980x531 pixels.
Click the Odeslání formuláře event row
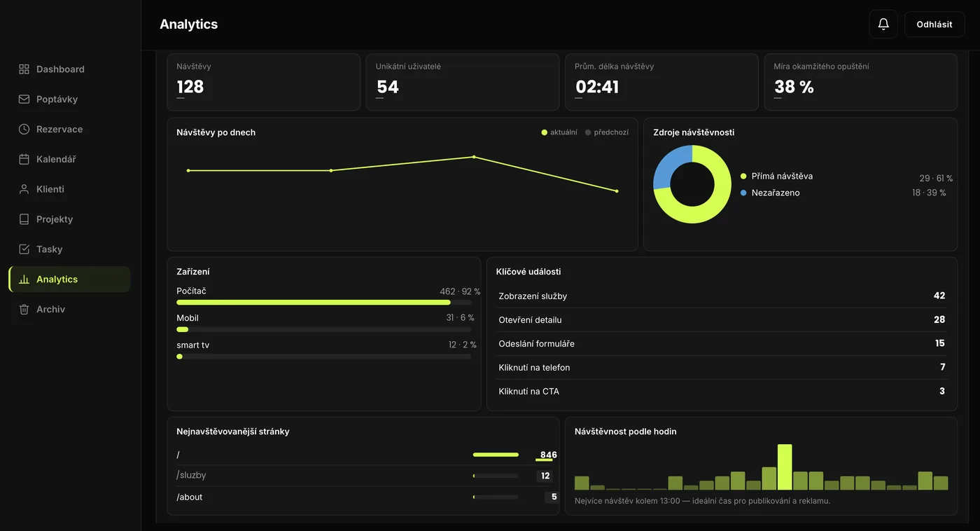point(722,343)
